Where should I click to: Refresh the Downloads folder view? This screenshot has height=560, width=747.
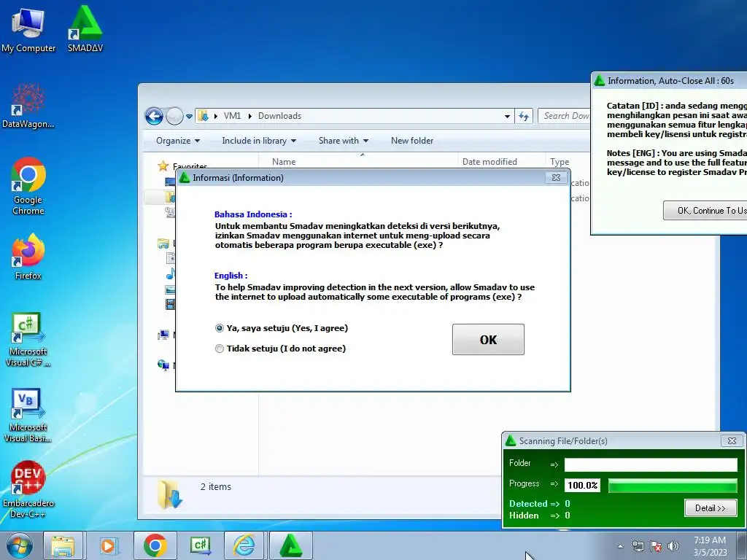524,116
